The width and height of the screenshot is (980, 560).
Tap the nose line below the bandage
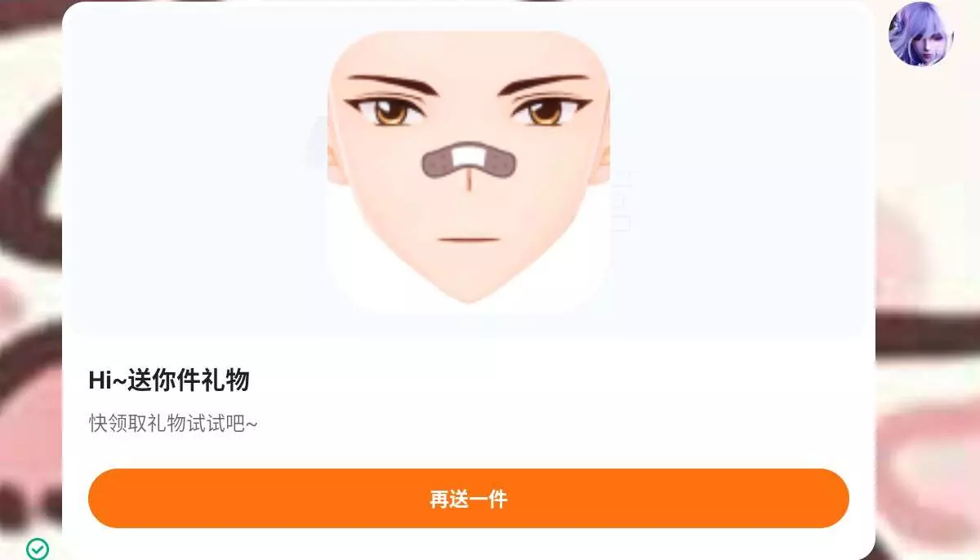pos(469,180)
